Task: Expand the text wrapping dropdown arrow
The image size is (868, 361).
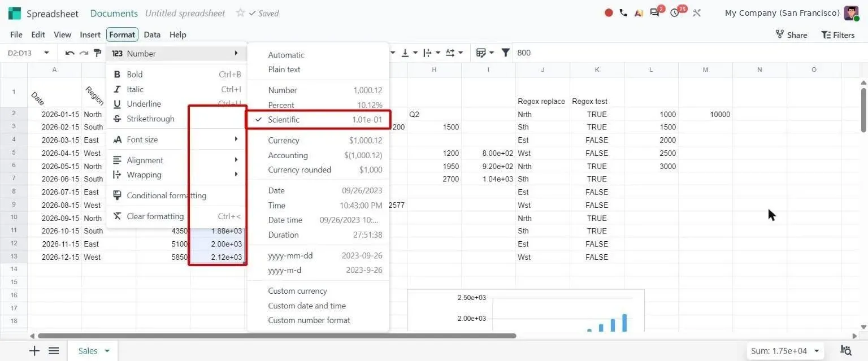Action: 437,53
